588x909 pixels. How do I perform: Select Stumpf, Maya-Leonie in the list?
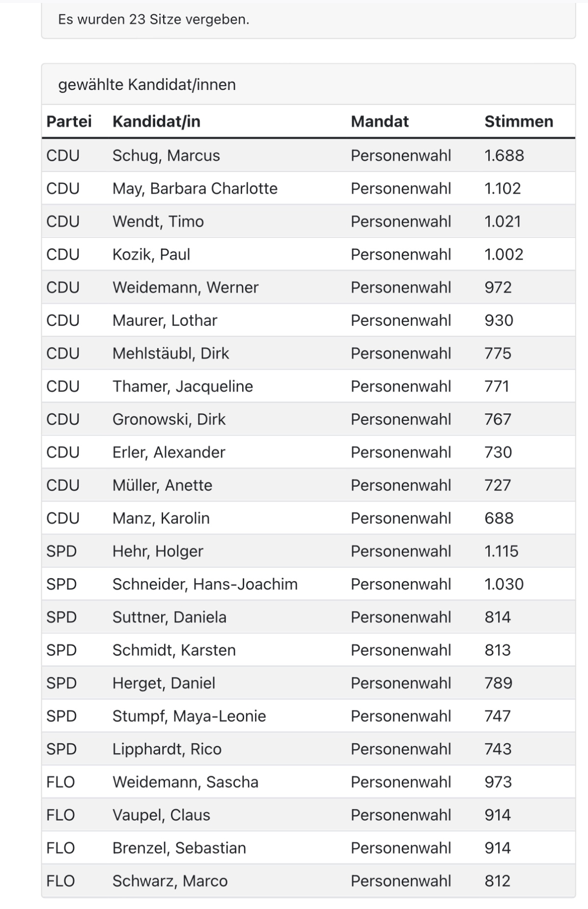pyautogui.click(x=189, y=716)
